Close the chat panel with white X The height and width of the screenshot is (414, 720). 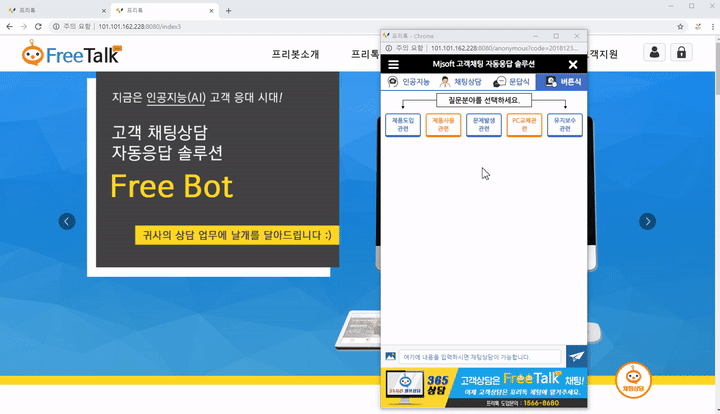[573, 64]
